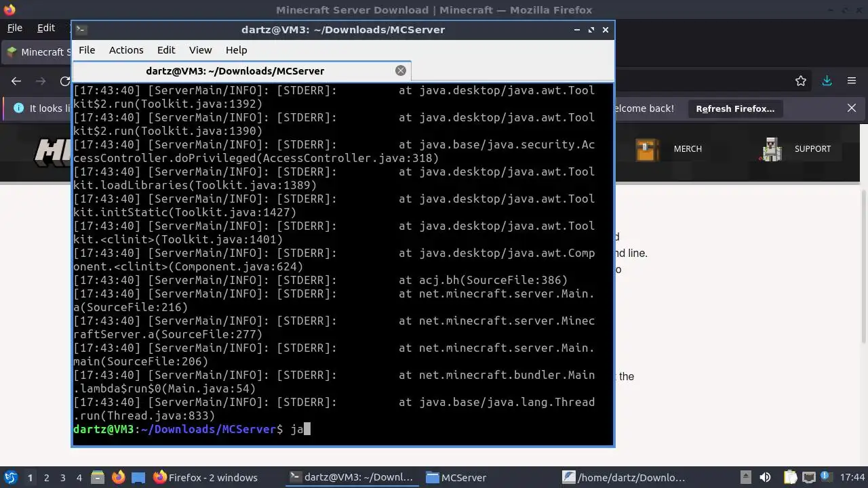Image resolution: width=868 pixels, height=488 pixels.
Task: Close the dartz@VM3 terminal tab
Action: [401, 70]
